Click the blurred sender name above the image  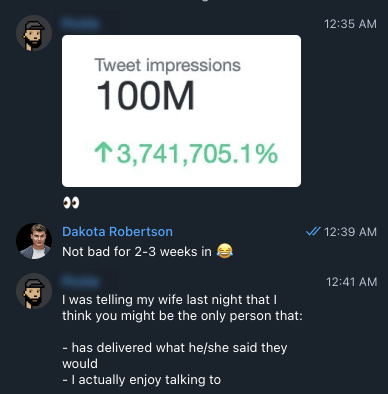tap(81, 24)
